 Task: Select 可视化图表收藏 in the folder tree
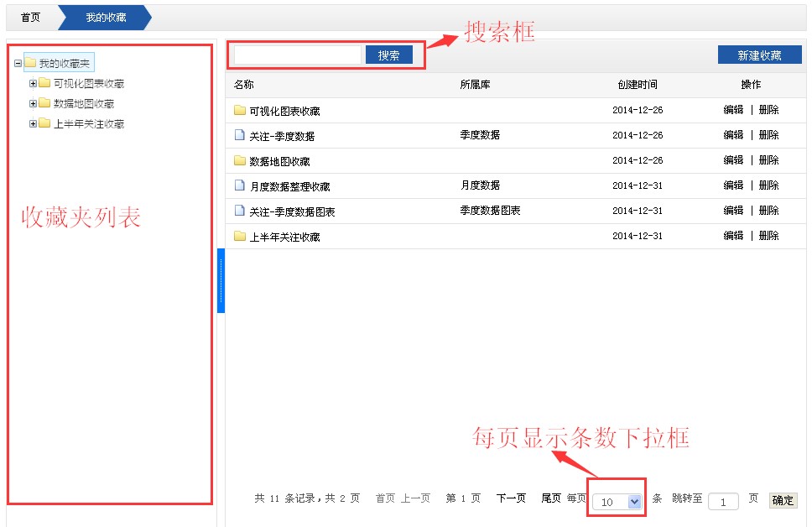pos(89,83)
